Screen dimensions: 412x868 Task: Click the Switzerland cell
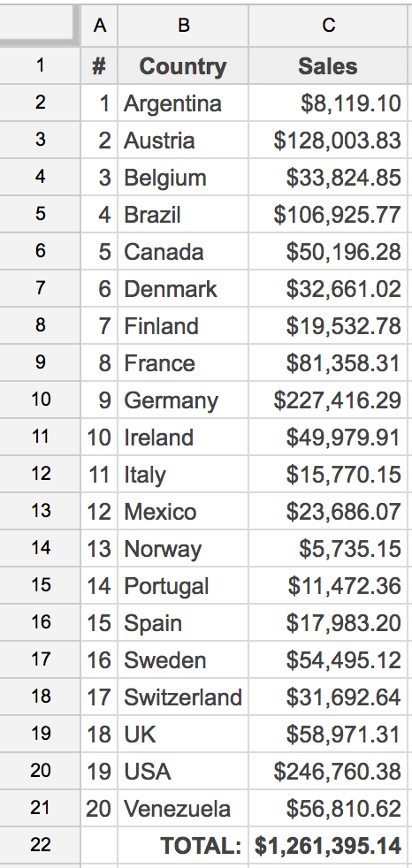pos(183,697)
